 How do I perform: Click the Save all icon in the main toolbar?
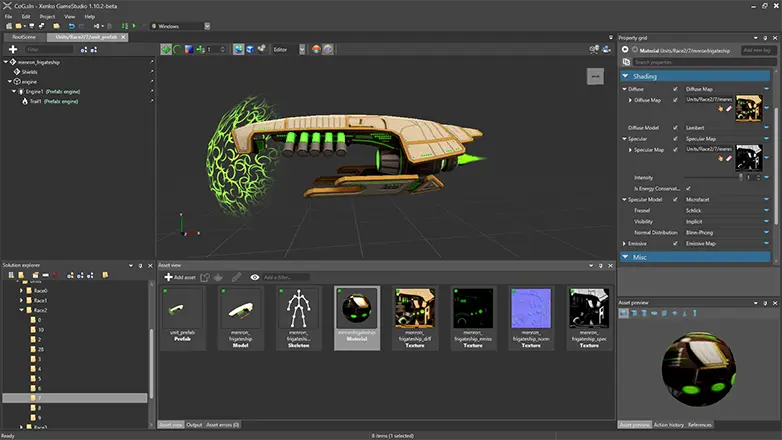(x=42, y=26)
